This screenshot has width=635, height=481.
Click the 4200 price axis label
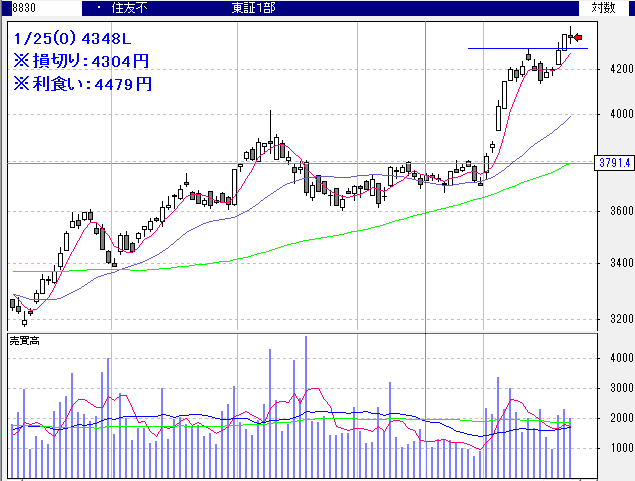point(609,69)
